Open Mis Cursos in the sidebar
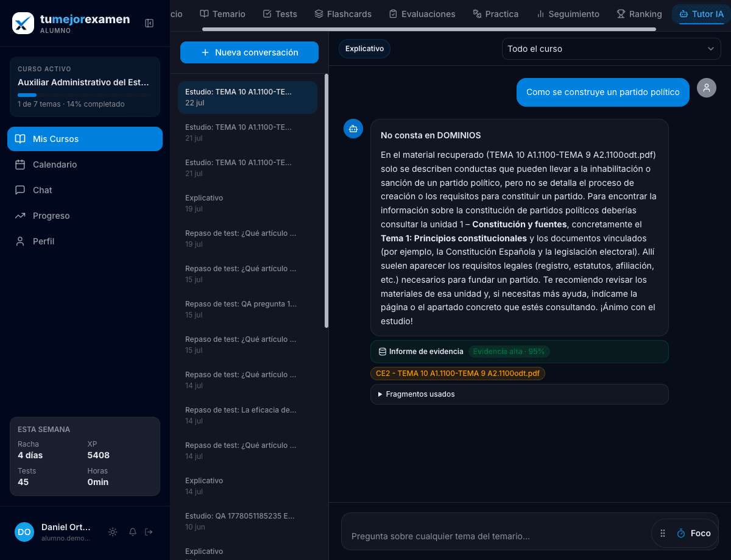This screenshot has height=560, width=731. click(x=85, y=139)
